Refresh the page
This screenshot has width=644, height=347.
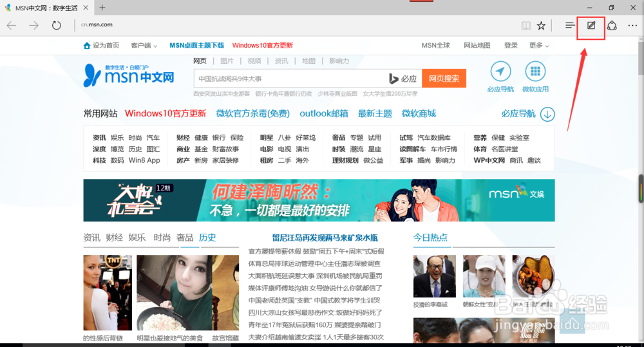[56, 26]
